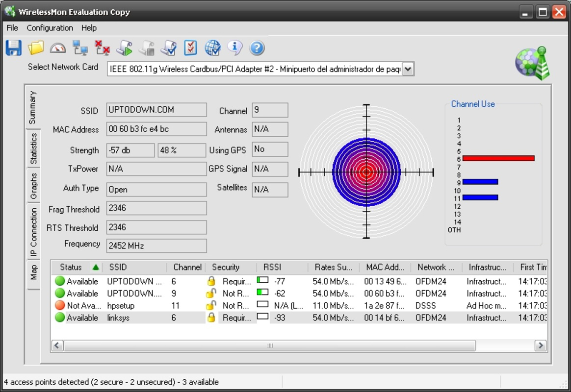
Task: Click the networked computers connect icon
Action: tap(80, 48)
